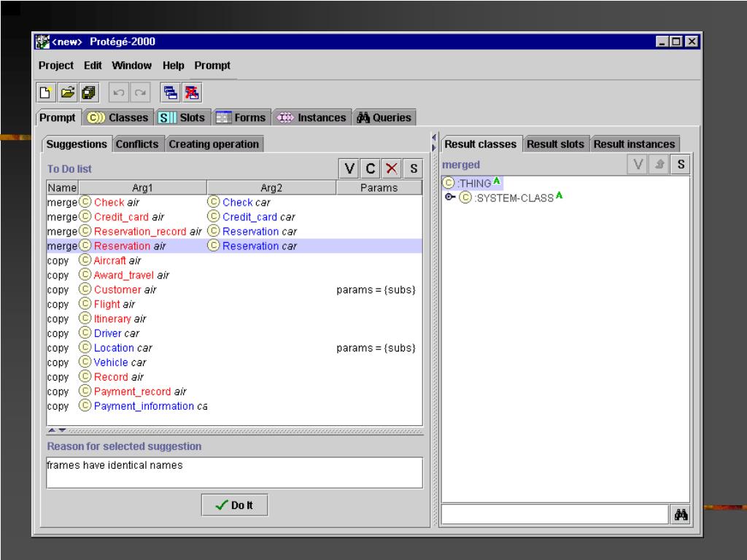747x560 pixels.
Task: Click the S button above the To Do list
Action: pyautogui.click(x=413, y=168)
